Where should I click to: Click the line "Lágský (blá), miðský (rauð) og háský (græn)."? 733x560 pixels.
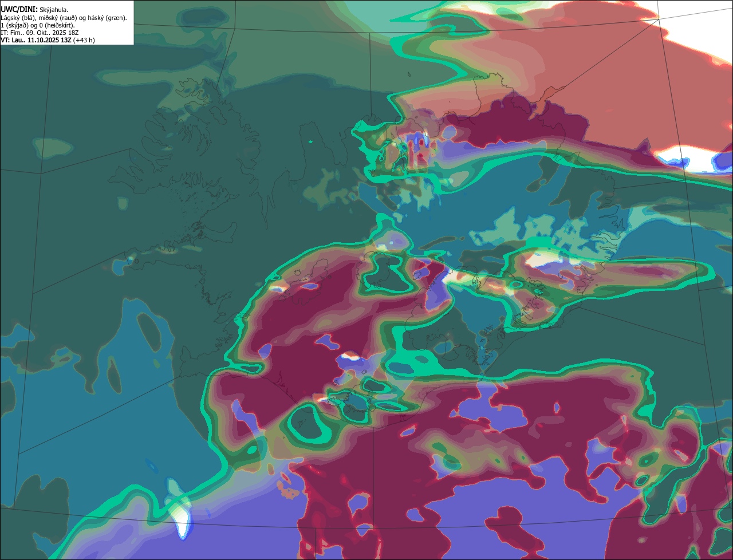[x=64, y=18]
